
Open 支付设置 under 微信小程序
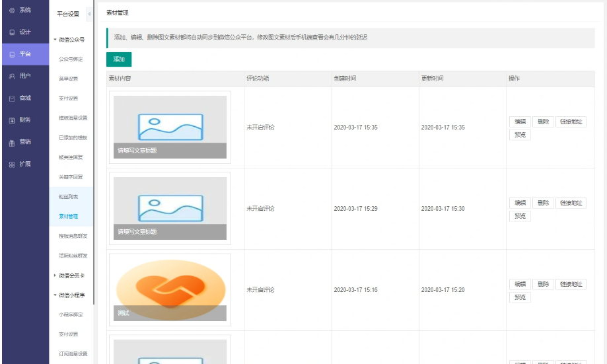(x=69, y=334)
